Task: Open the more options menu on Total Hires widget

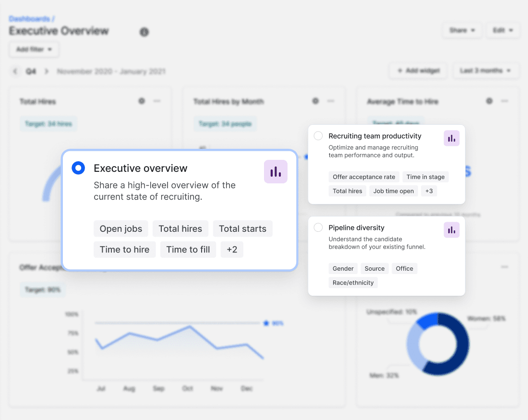Action: (157, 101)
